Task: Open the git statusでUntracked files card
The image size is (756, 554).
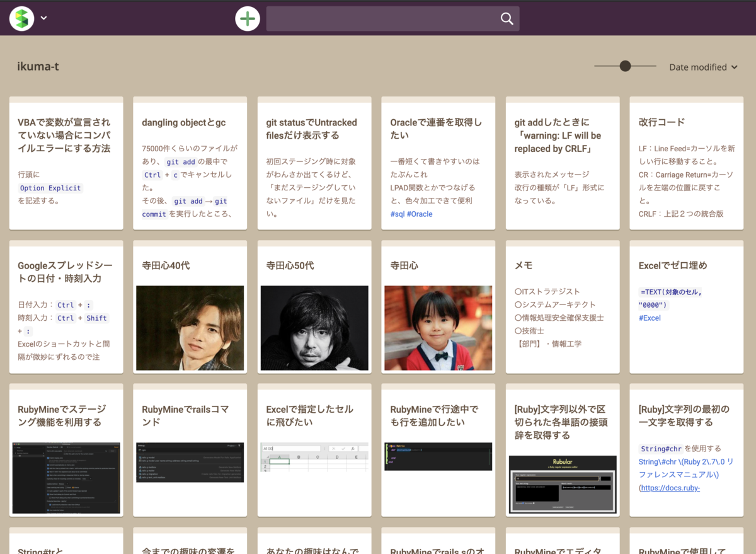Action: tap(314, 163)
